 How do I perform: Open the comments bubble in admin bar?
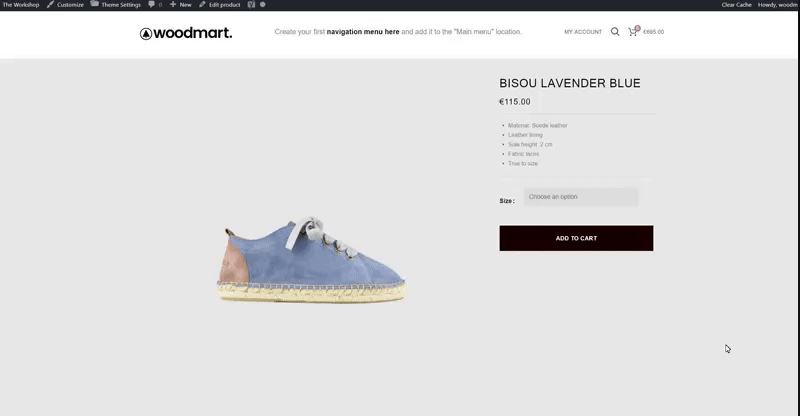click(155, 4)
